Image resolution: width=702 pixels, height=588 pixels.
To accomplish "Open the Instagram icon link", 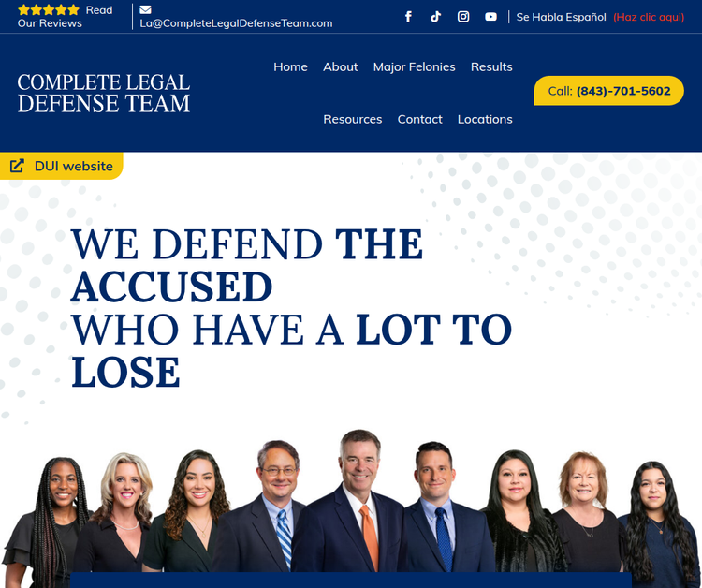I will 463,17.
